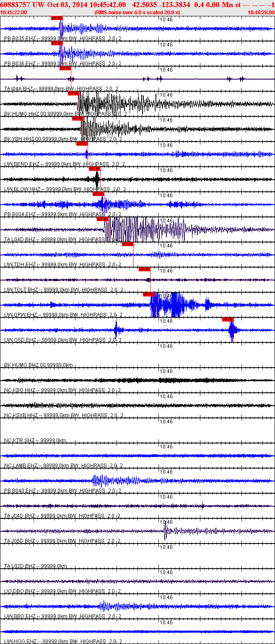Select the BK YBH HHZ 00 station label
The image size is (275, 644).
click(x=62, y=139)
